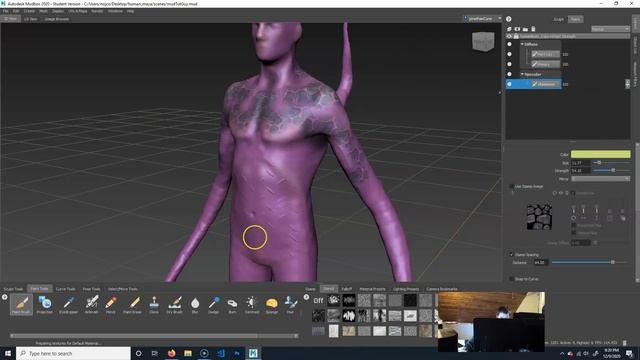
Task: Switch Layers panel to Sculpt mode
Action: 558,19
